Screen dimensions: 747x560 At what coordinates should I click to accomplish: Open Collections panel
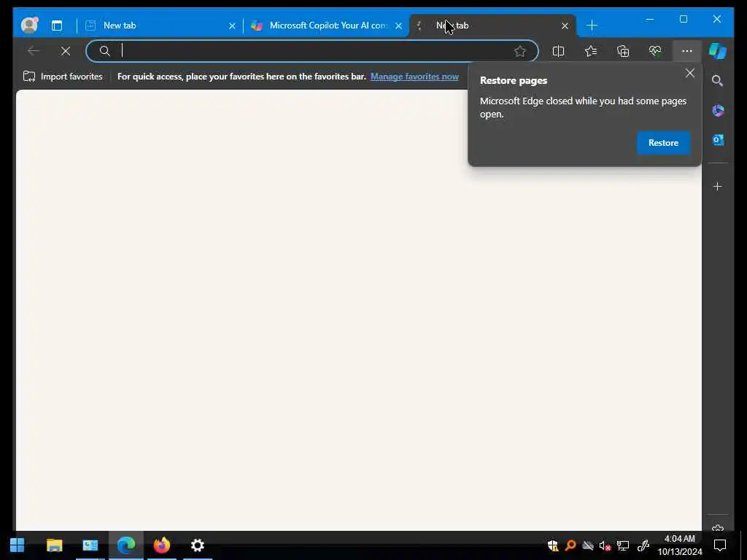point(623,51)
